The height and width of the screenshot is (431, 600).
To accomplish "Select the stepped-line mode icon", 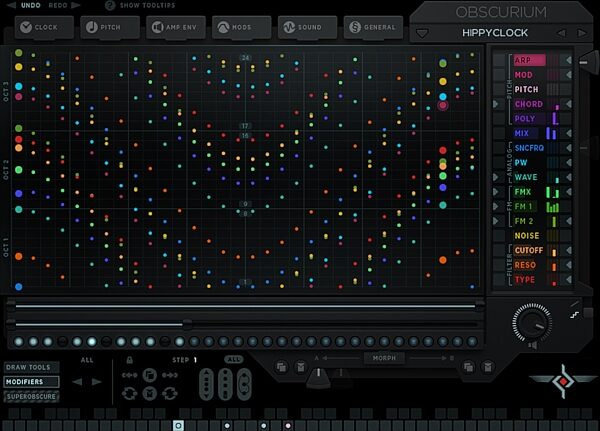I will click(x=574, y=315).
